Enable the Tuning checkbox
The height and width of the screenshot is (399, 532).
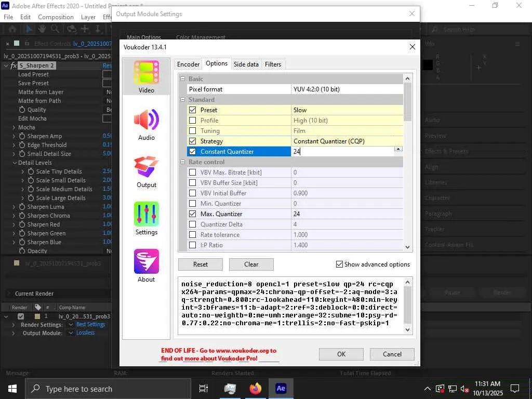(192, 130)
